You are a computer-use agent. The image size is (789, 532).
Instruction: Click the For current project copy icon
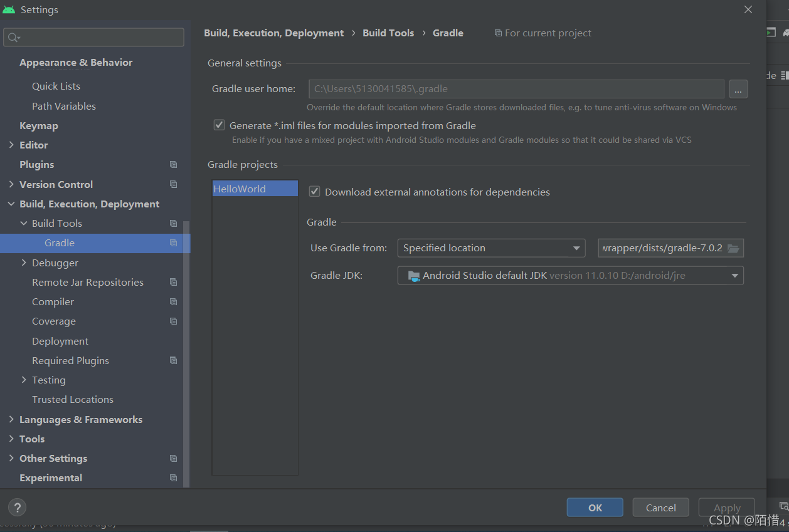click(x=498, y=33)
